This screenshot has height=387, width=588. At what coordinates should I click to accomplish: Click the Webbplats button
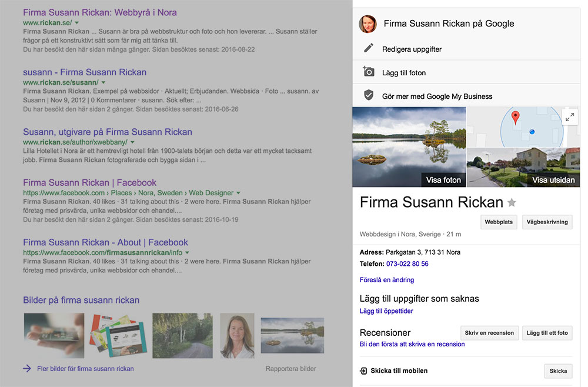point(499,222)
